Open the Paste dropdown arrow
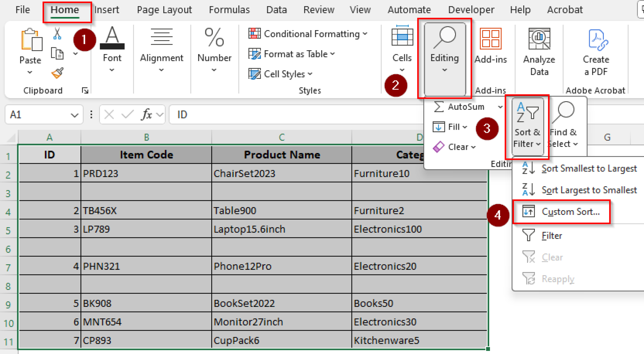Viewport: 644px width, 354px height. [30, 72]
